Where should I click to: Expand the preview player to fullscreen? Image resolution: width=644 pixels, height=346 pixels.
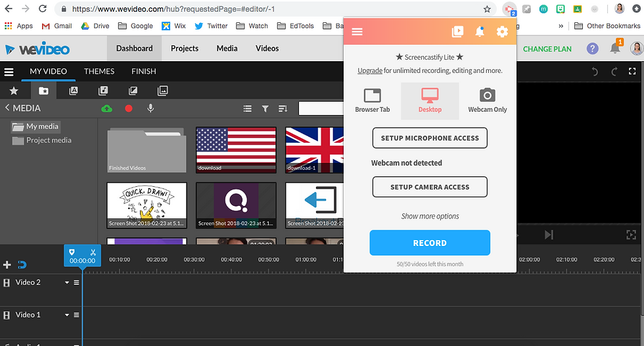pos(632,235)
